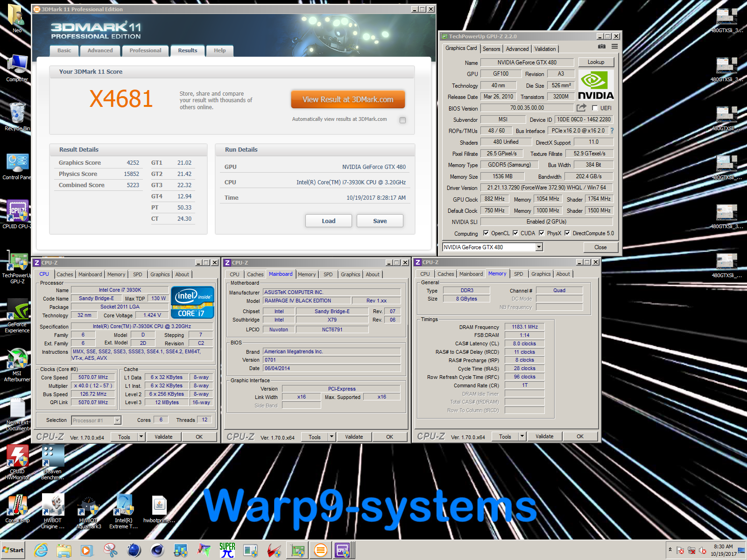Image resolution: width=747 pixels, height=560 pixels.
Task: Select the TechPowerUp GPU-Z desktop icon
Action: [x=17, y=267]
